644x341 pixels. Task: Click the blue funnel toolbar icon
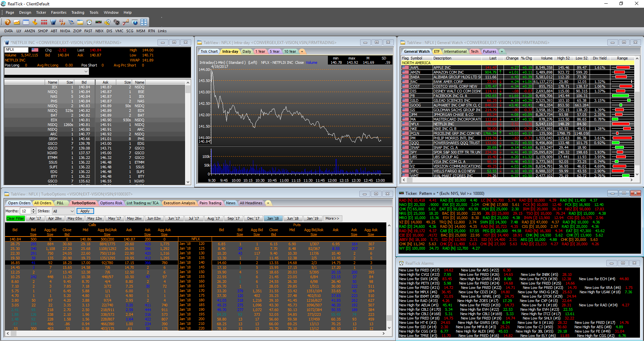click(x=53, y=22)
